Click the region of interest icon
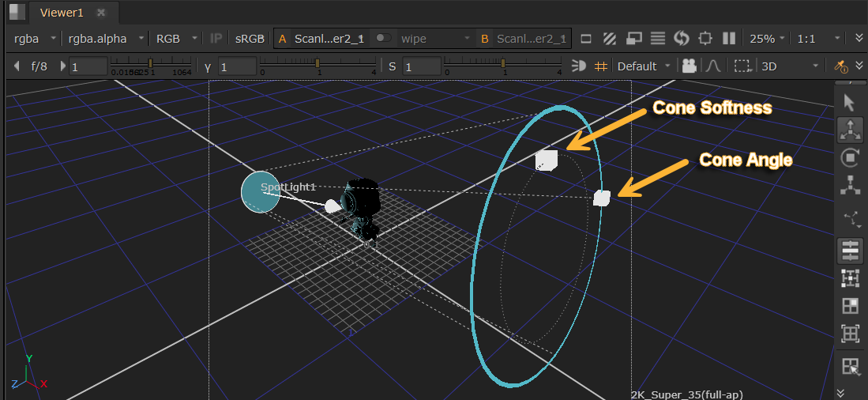This screenshot has width=868, height=400. click(742, 66)
